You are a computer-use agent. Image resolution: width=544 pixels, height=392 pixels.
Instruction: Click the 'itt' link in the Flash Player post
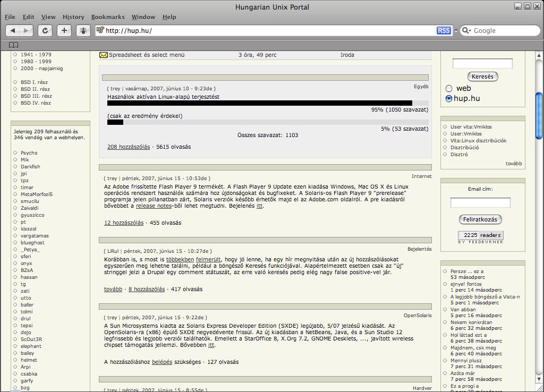[x=260, y=206]
